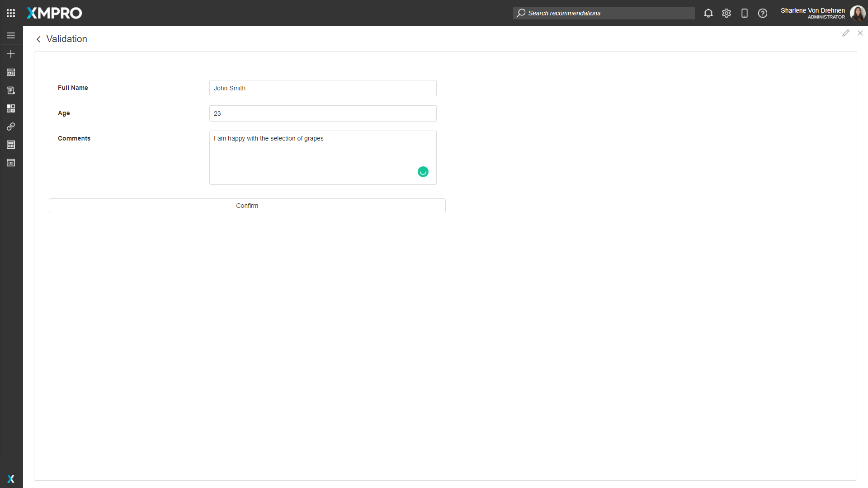This screenshot has height=488, width=868.
Task: Click the Search recommendations field
Action: (604, 13)
